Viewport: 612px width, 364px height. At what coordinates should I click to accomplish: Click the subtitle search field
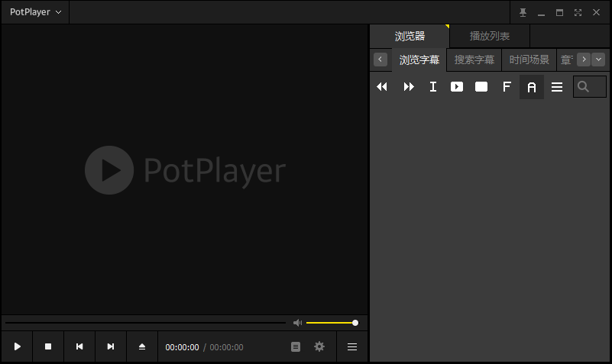coord(589,86)
